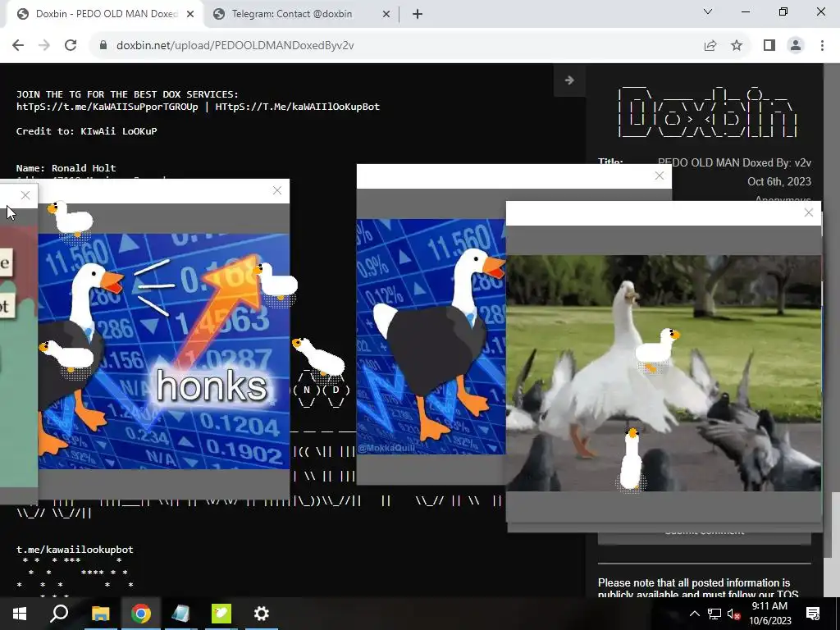The height and width of the screenshot is (630, 840).
Task: Go back using the browser back arrow
Action: click(x=18, y=46)
